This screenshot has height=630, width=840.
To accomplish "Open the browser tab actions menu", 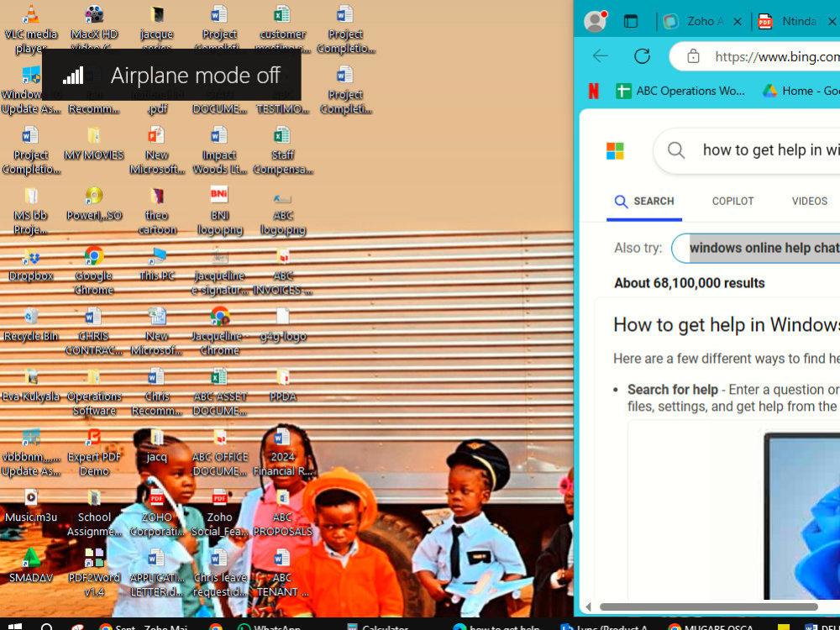I will [x=631, y=22].
